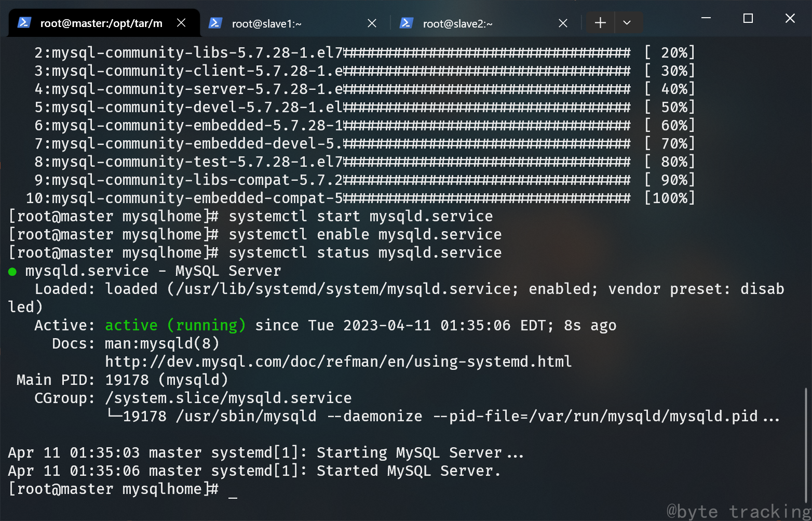Click the 'Main PID: 19178 (mysqld)' line
The width and height of the screenshot is (812, 521).
tap(122, 380)
